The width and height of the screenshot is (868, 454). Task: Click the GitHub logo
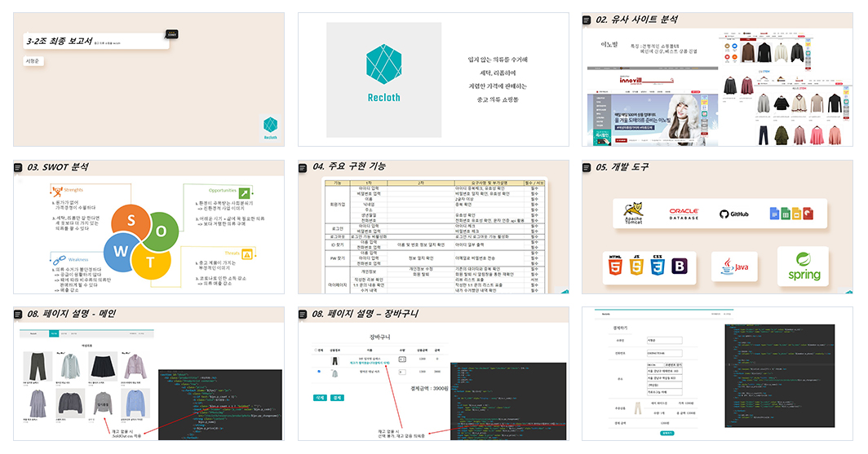pyautogui.click(x=734, y=214)
